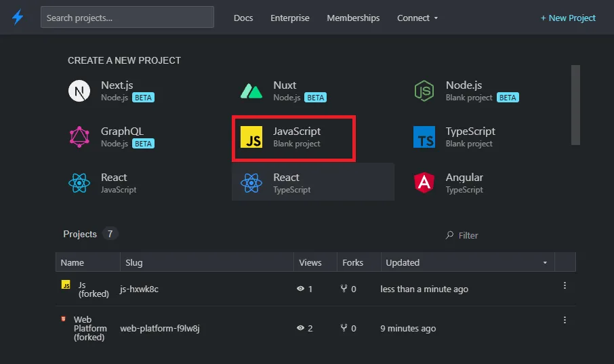Click the red Angular shield icon

click(x=424, y=182)
